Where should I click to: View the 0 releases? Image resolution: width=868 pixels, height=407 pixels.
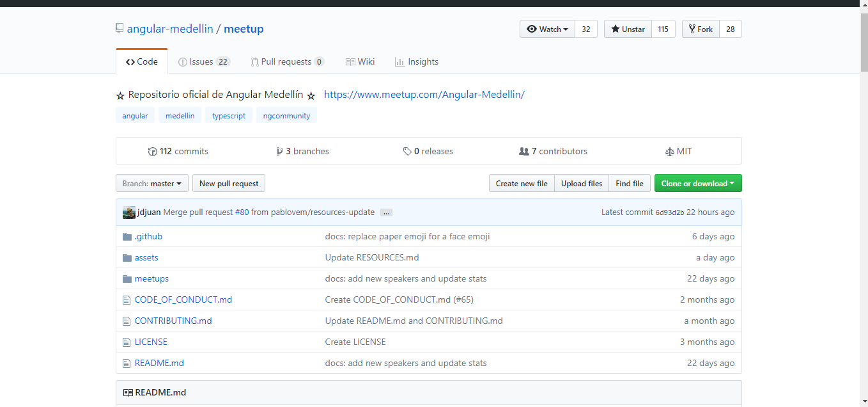click(428, 152)
